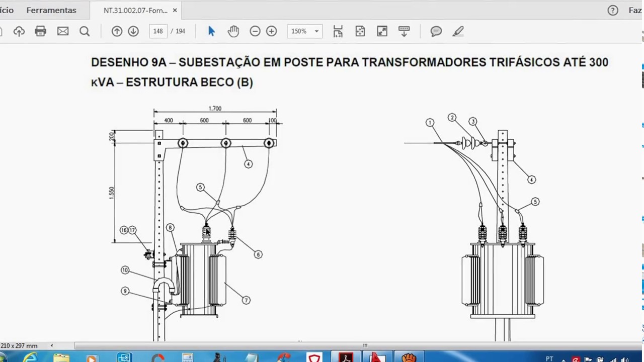Switch to the NT.31.002.07 document tab
This screenshot has width=644, height=362.
pyautogui.click(x=135, y=10)
